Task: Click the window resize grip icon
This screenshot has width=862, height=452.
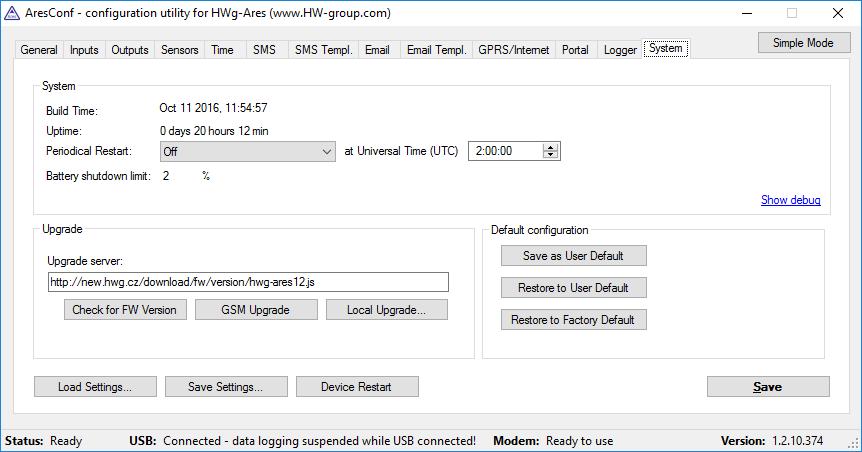Action: click(854, 445)
